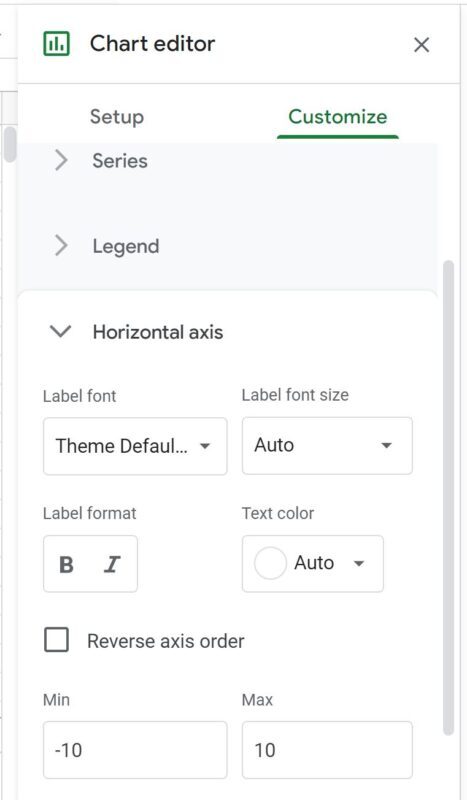Screen dimensions: 467x800
Task: Collapse the Horizontal axis section
Action: click(60, 332)
